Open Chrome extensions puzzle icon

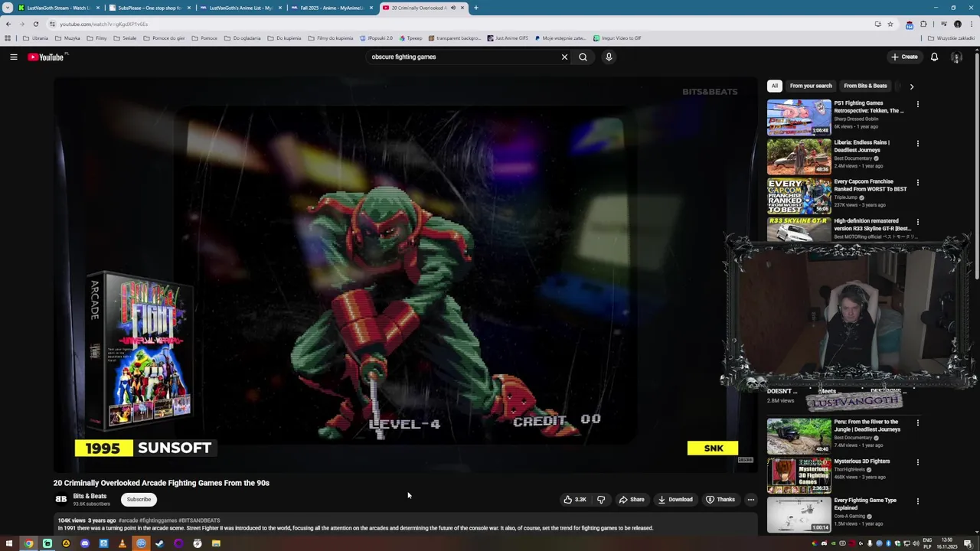(923, 24)
